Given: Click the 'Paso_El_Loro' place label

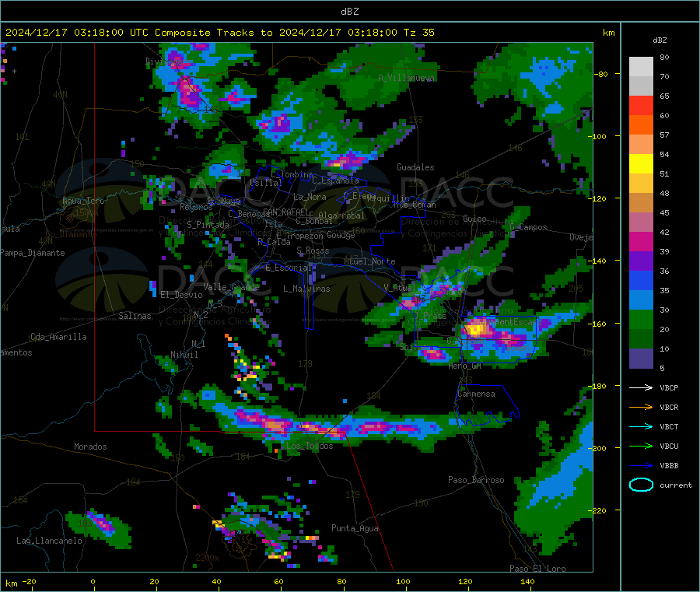Looking at the screenshot, I should tap(537, 569).
